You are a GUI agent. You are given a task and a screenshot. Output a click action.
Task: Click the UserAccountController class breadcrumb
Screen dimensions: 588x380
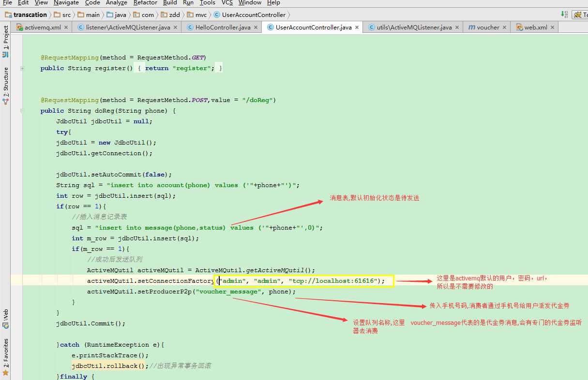point(250,15)
